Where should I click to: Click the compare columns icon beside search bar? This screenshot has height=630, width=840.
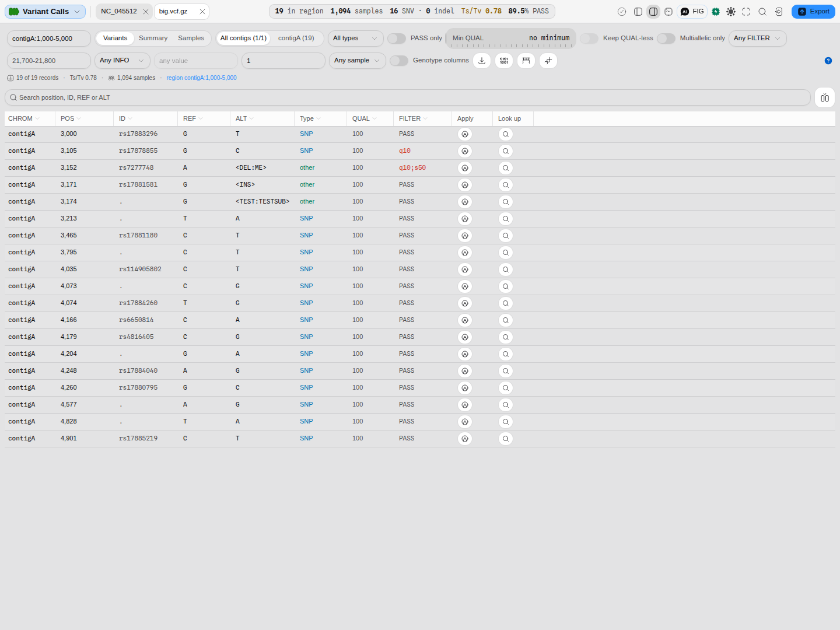tap(825, 97)
